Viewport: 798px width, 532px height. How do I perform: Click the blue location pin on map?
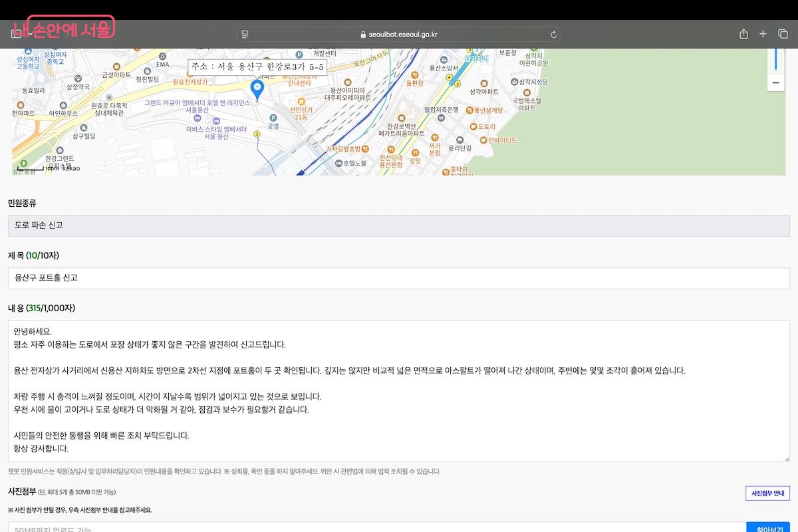tap(256, 89)
